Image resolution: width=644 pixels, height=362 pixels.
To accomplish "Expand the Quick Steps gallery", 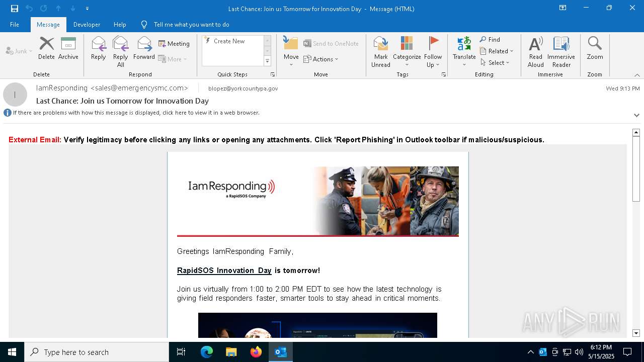I will (267, 61).
